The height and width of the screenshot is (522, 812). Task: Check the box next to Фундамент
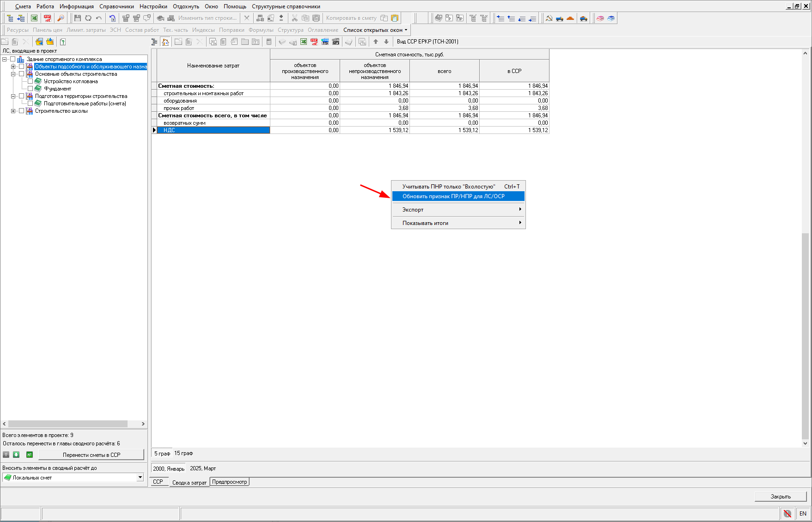[x=31, y=89]
